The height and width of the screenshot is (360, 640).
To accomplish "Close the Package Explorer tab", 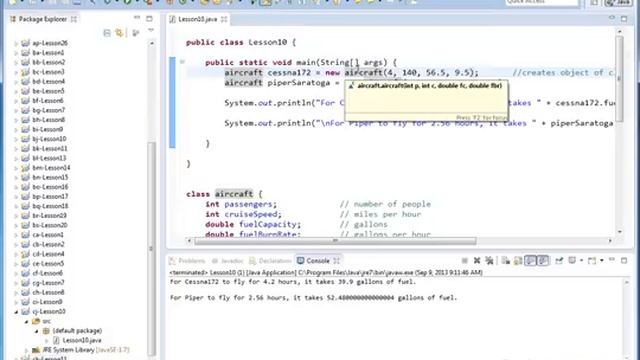I will [x=74, y=19].
